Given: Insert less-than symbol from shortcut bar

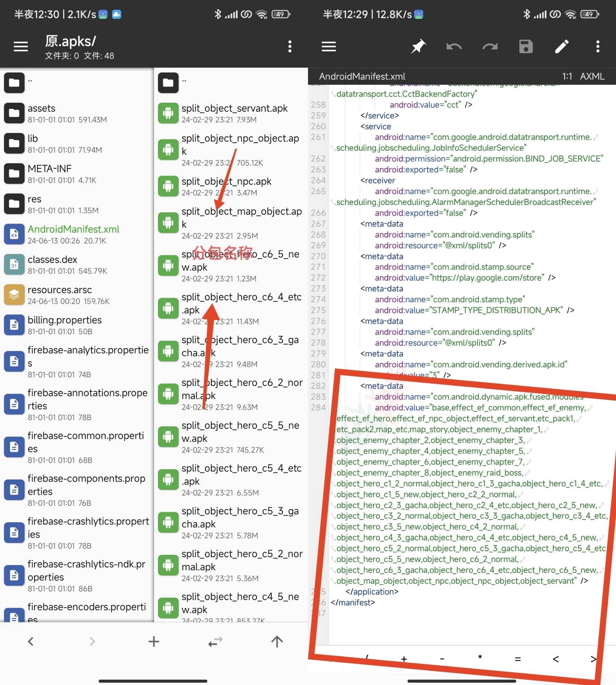Looking at the screenshot, I should click(x=555, y=659).
